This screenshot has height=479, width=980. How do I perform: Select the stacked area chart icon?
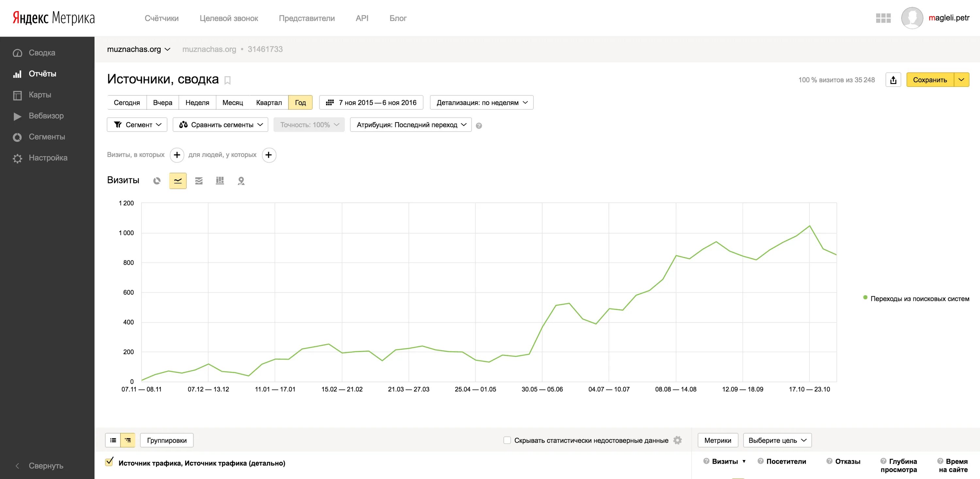pos(199,181)
